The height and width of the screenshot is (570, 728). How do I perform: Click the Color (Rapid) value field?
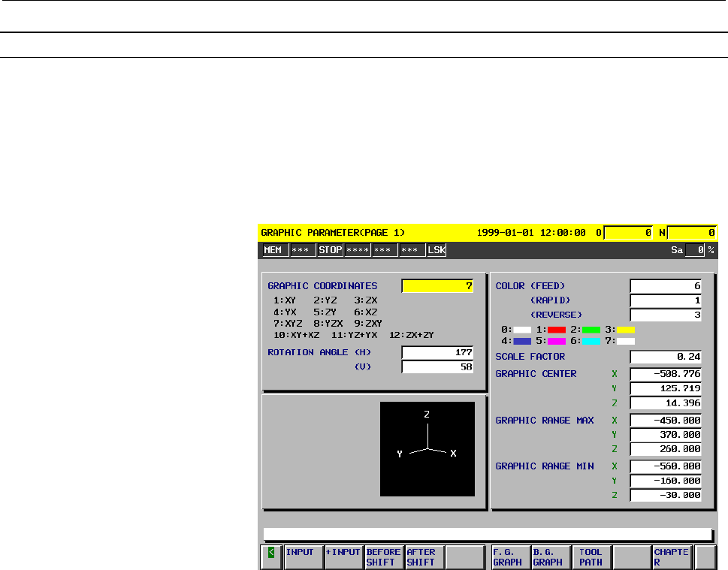click(665, 300)
